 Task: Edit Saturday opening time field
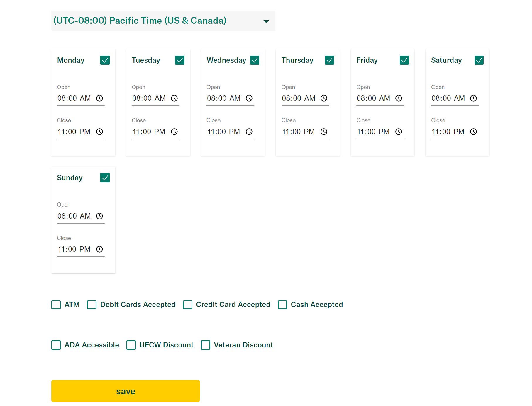tap(455, 98)
